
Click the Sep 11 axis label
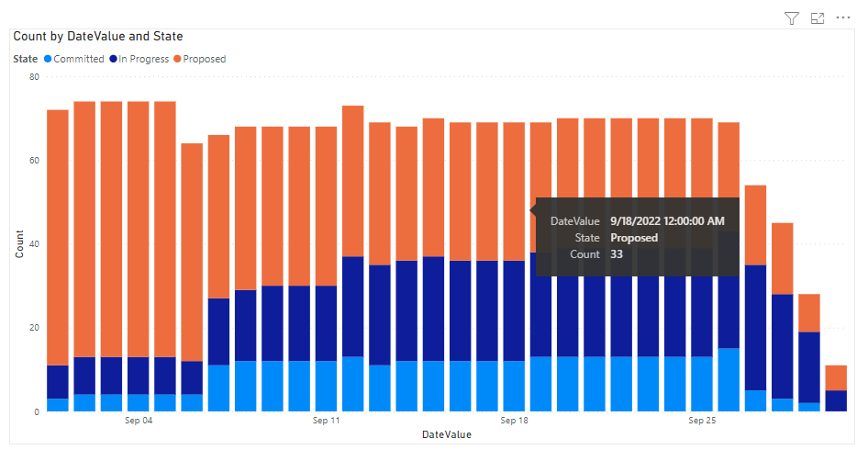tap(326, 421)
